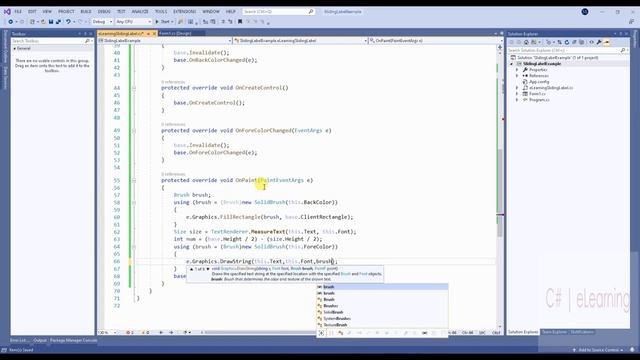640x360 pixels.
Task: Collapse the SlidingLabelExample project node
Action: 512,64
